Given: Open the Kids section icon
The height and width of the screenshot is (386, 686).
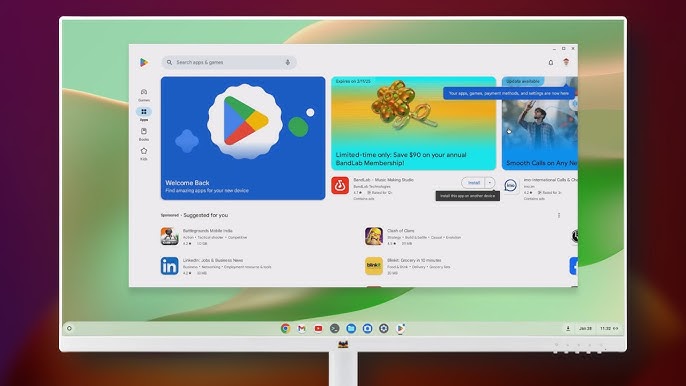Looking at the screenshot, I should pos(144,154).
